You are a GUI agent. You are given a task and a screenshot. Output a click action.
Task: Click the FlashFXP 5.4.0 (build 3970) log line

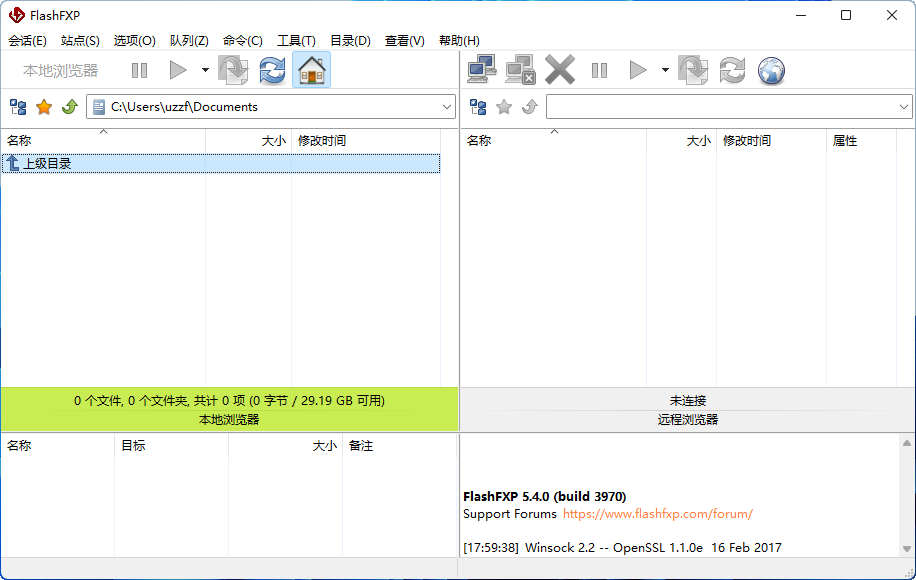pos(544,496)
